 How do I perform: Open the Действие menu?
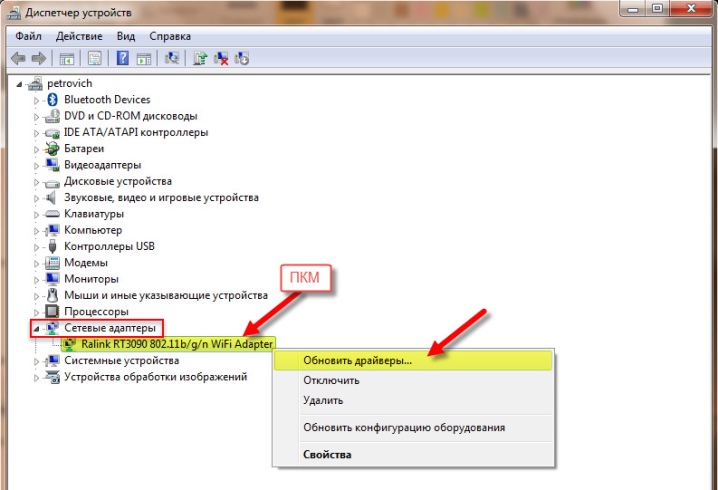coord(79,36)
